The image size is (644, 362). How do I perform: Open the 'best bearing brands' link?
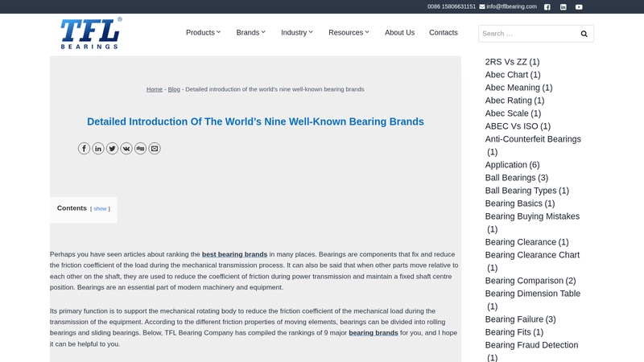click(x=234, y=254)
